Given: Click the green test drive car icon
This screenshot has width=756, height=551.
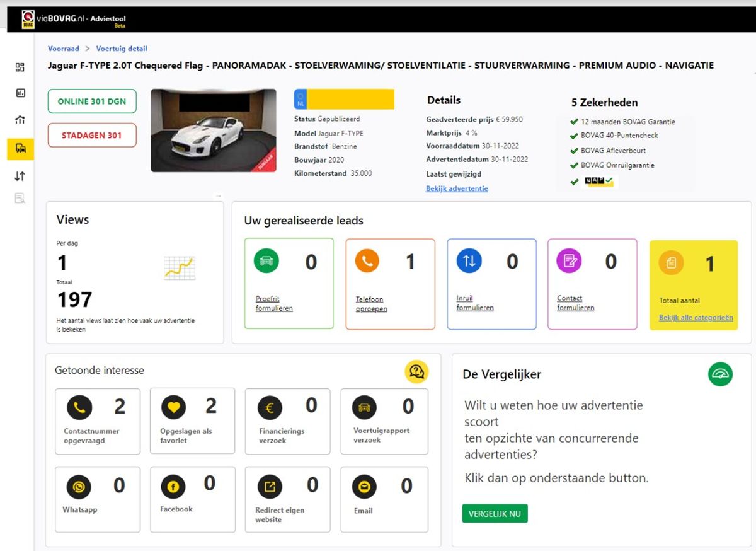Looking at the screenshot, I should pyautogui.click(x=266, y=261).
